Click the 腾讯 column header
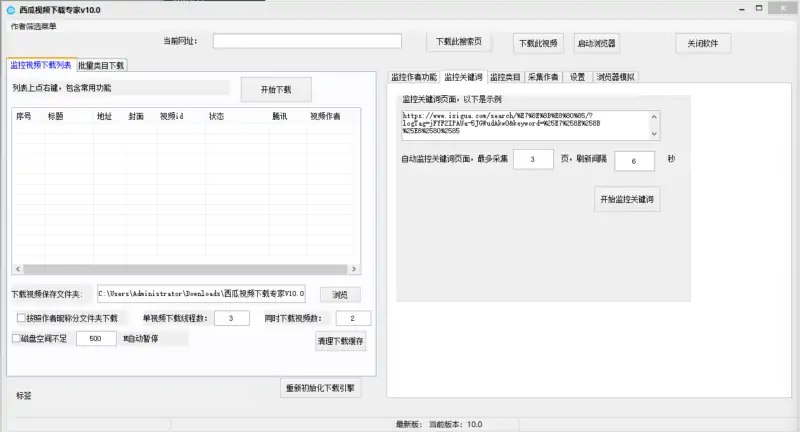This screenshot has width=800, height=432. click(288, 116)
